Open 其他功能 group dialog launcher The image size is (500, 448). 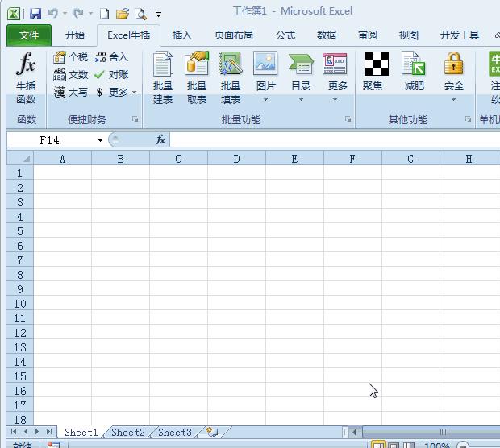[468, 119]
